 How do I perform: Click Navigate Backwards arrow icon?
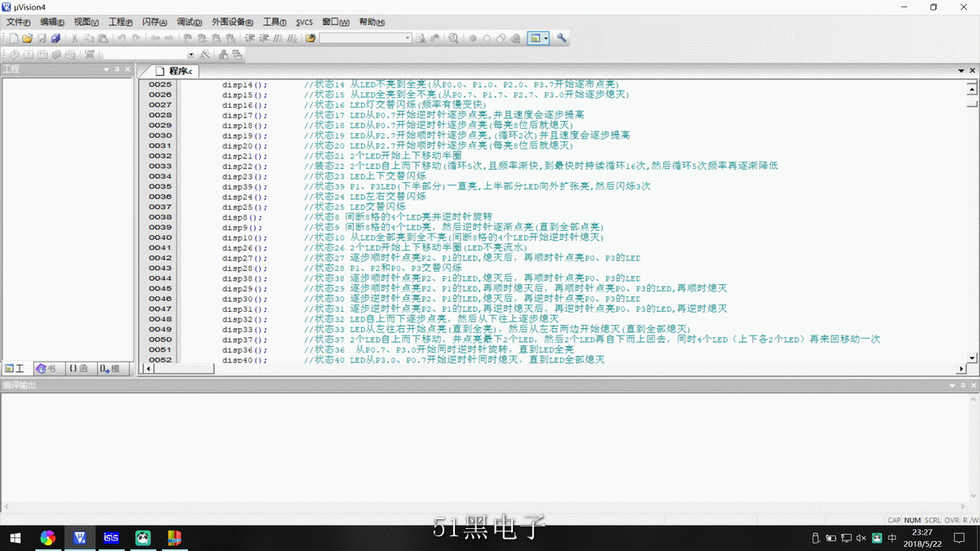(155, 38)
